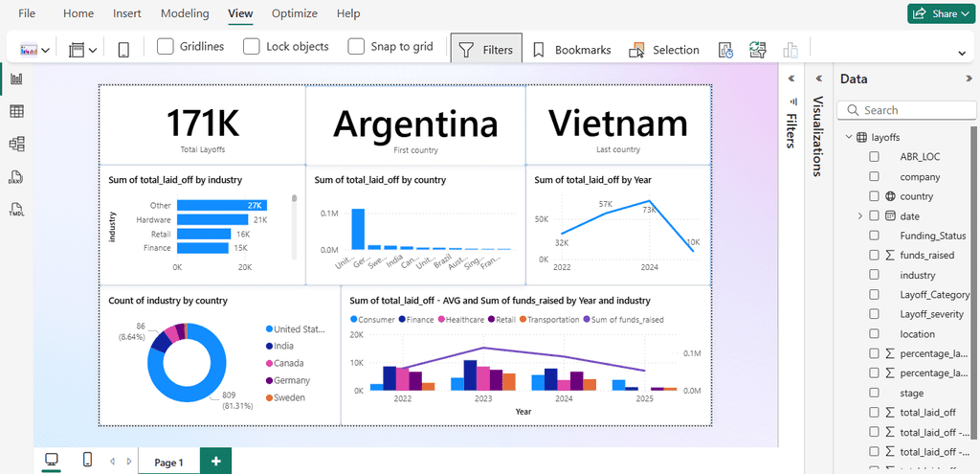Image resolution: width=980 pixels, height=474 pixels.
Task: Enable the Snap to grid checkbox
Action: 356,47
